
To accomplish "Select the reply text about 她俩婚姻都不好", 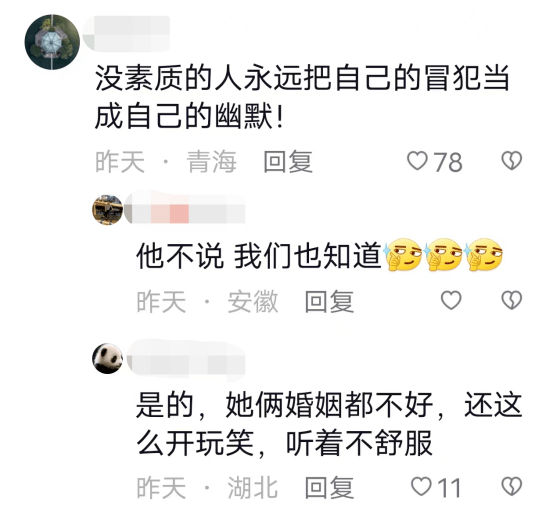I will coord(329,424).
